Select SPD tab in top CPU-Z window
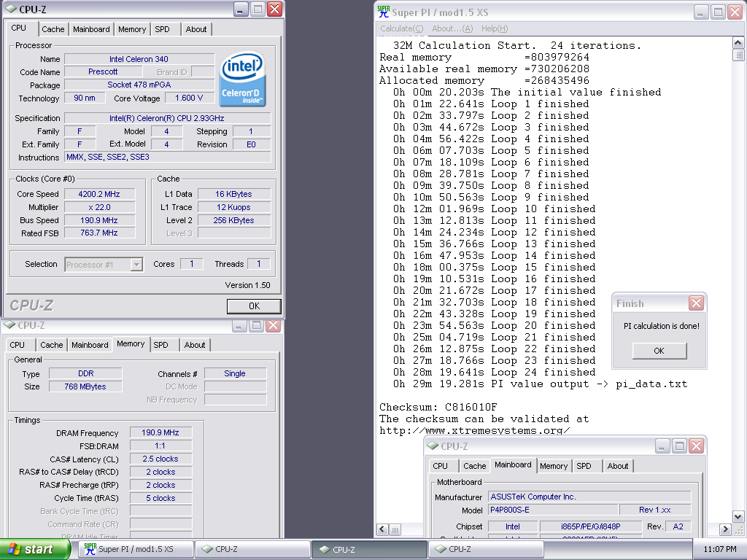The image size is (747, 560). click(x=162, y=29)
